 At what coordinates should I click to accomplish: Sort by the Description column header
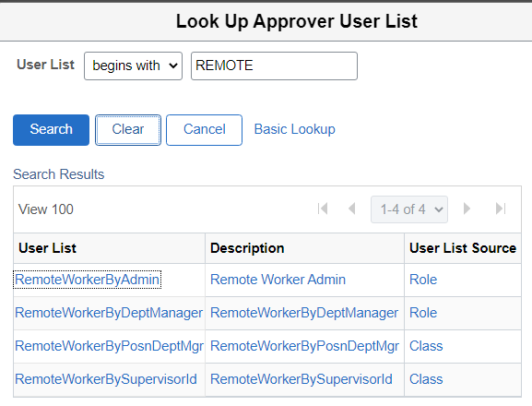[247, 248]
